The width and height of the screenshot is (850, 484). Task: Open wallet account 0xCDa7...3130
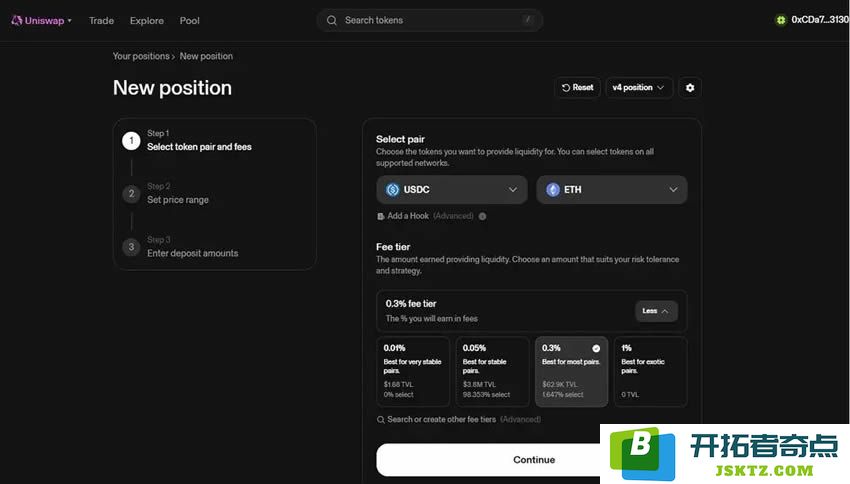tap(819, 20)
